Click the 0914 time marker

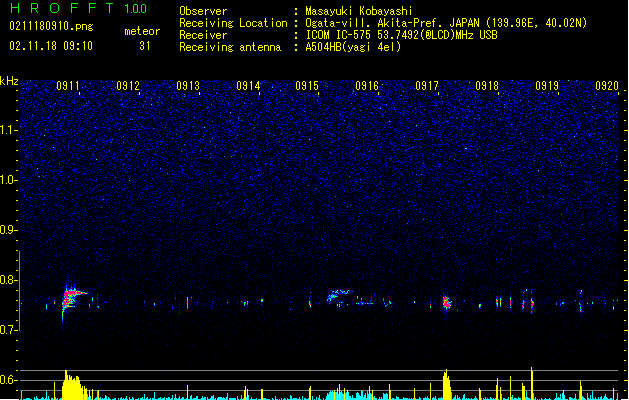248,85
